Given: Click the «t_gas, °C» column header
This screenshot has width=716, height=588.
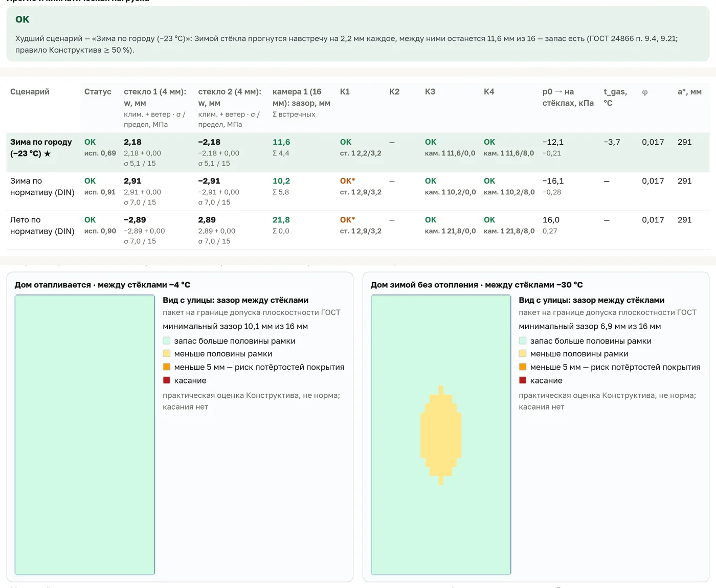Looking at the screenshot, I should [615, 97].
